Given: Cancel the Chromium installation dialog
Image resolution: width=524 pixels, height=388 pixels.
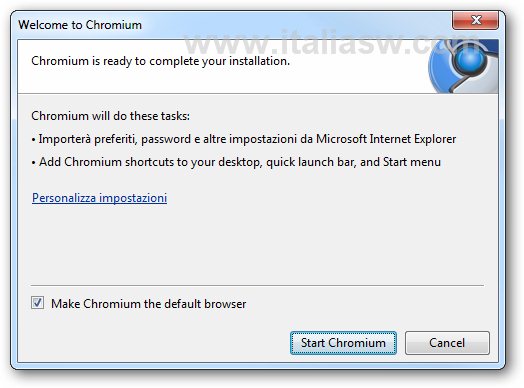Looking at the screenshot, I should coord(447,343).
